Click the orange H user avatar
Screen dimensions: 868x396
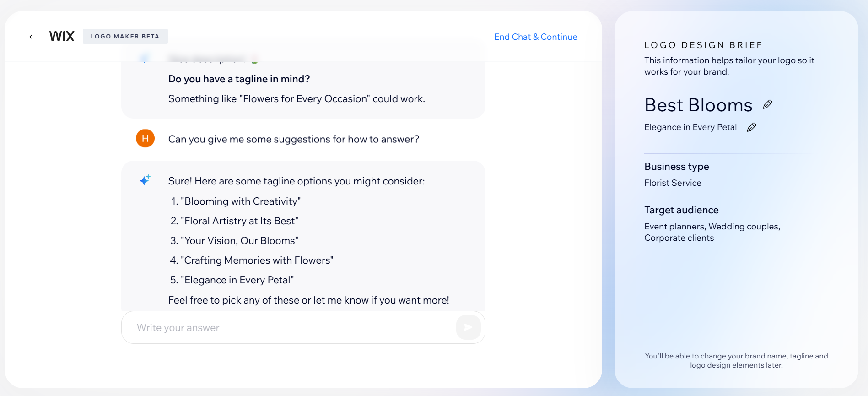(145, 138)
